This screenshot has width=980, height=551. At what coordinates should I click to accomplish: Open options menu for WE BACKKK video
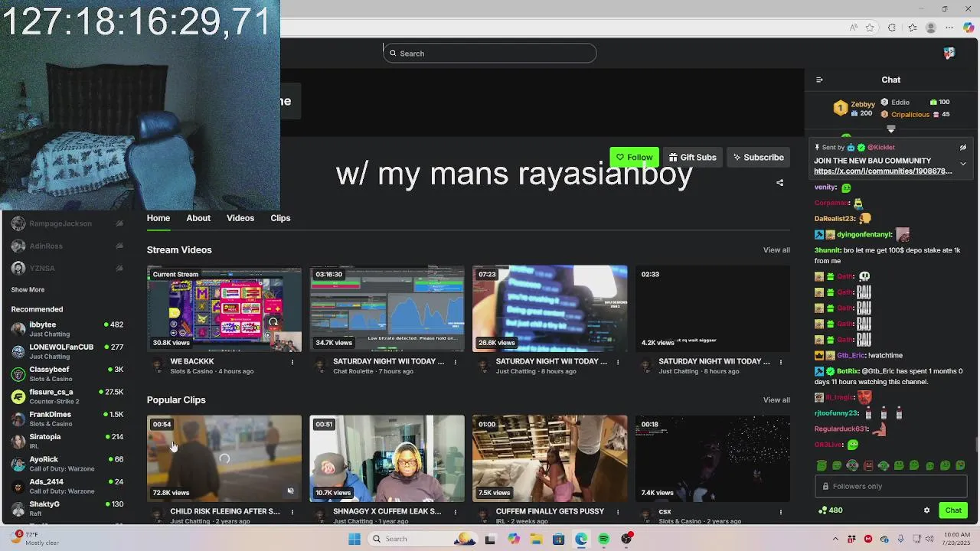click(x=292, y=362)
